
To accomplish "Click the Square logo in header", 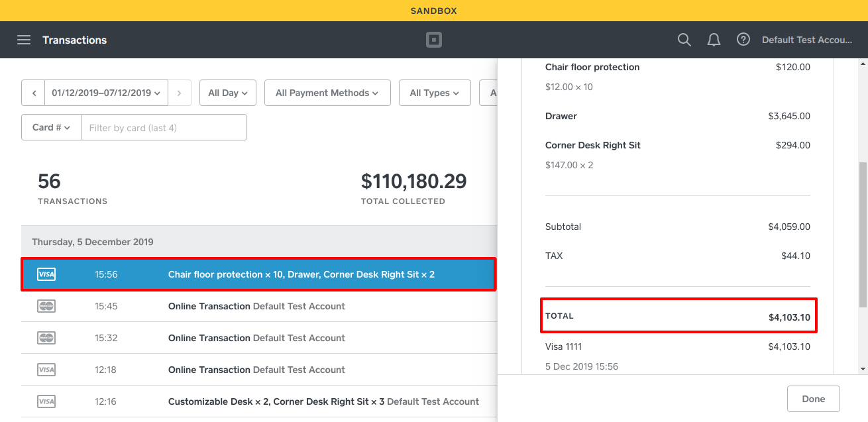I will coord(433,40).
